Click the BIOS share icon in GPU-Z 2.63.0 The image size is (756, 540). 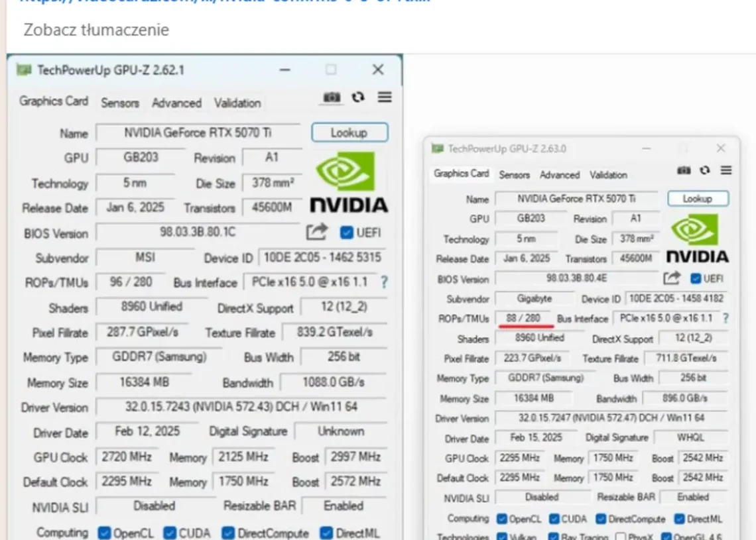[672, 278]
